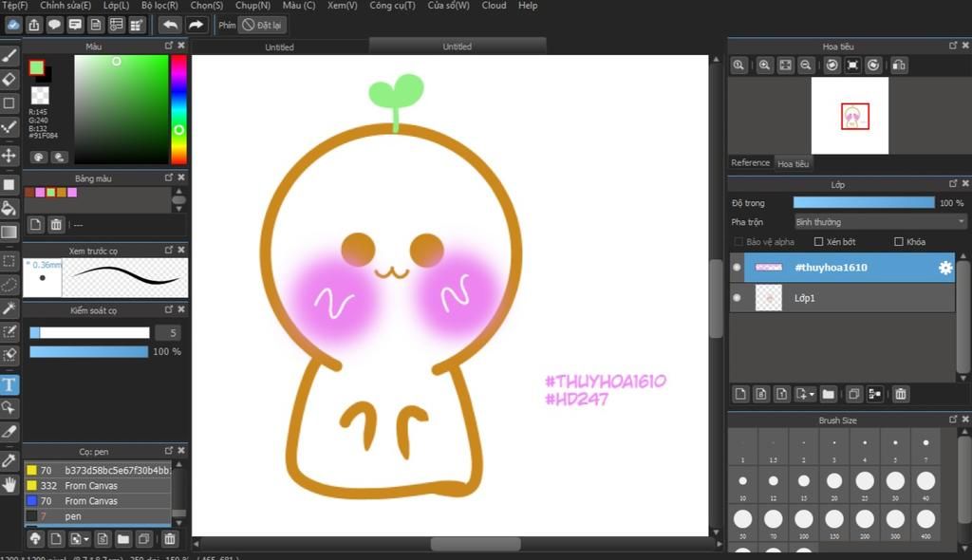Switch to the Reference tab
Screen dimensions: 972x560
[750, 163]
